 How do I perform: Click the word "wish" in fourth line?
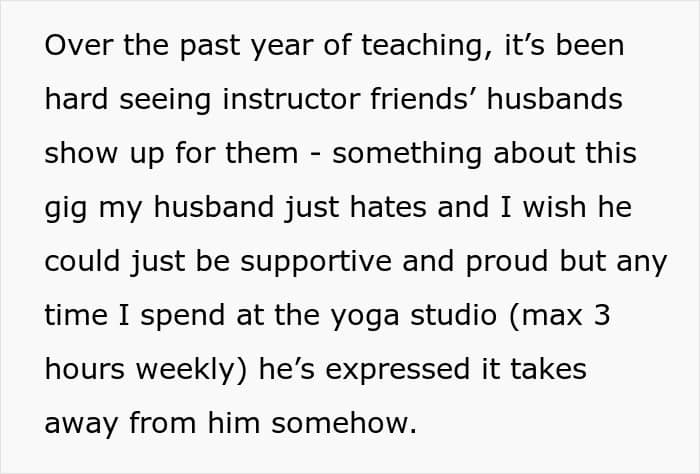[554, 207]
